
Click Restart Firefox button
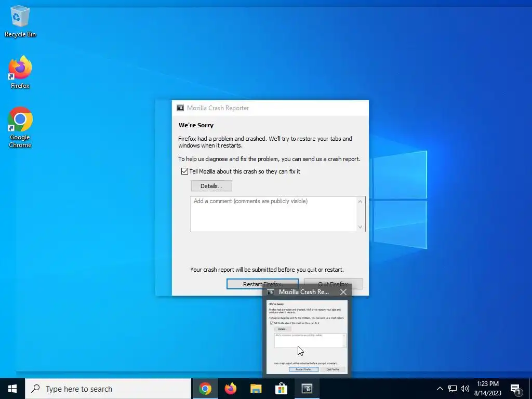[x=262, y=284]
